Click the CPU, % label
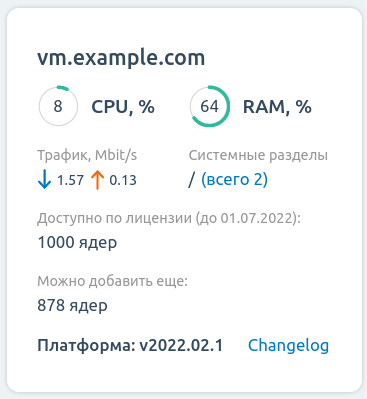 [123, 107]
